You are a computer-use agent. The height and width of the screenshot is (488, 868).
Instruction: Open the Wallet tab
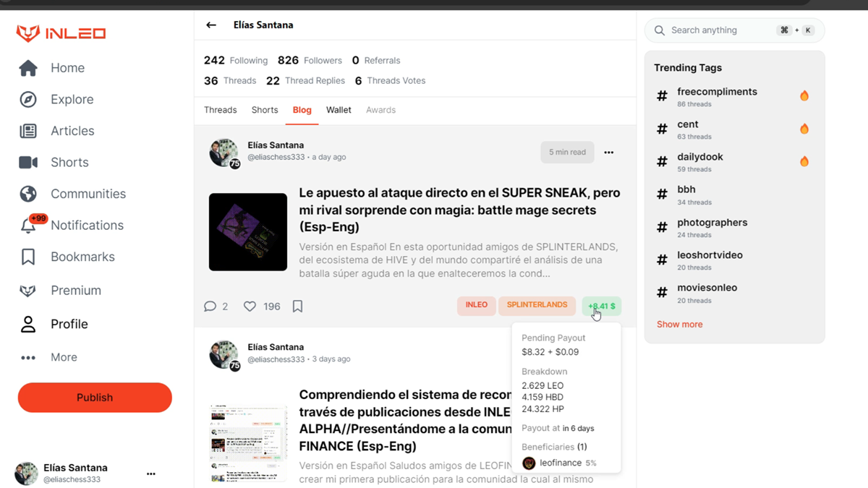pos(339,110)
